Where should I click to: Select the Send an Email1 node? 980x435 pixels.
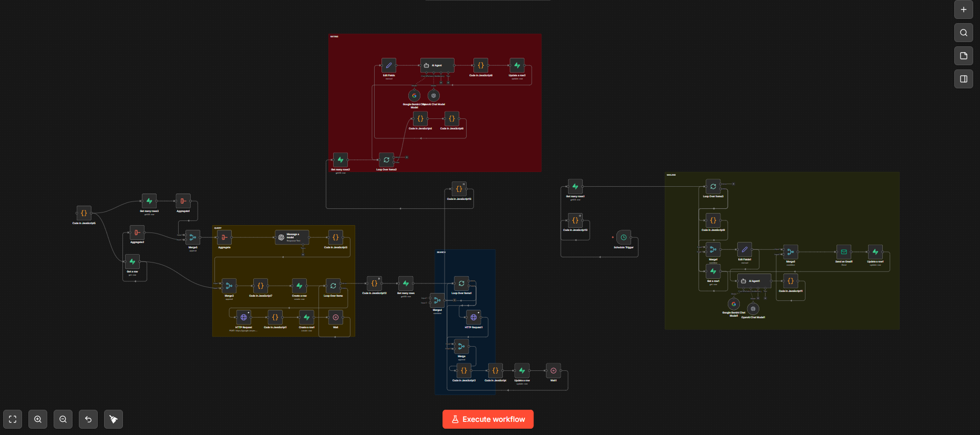pos(844,251)
